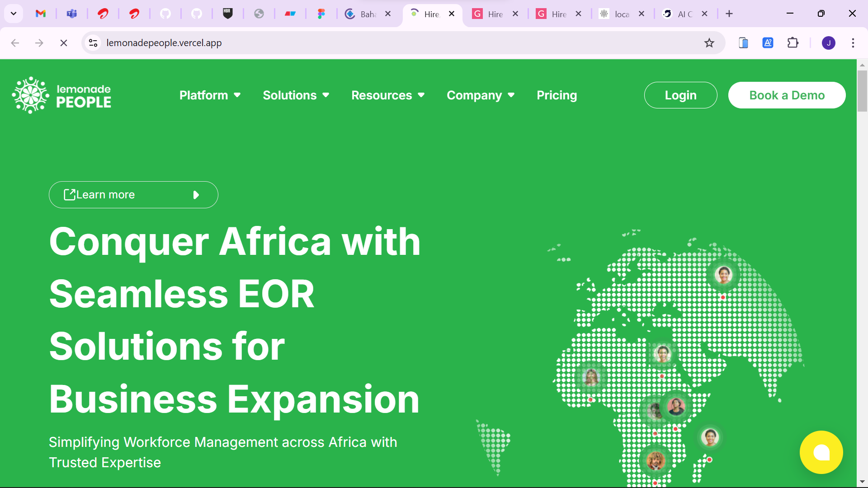Go forward to next page

click(x=39, y=43)
